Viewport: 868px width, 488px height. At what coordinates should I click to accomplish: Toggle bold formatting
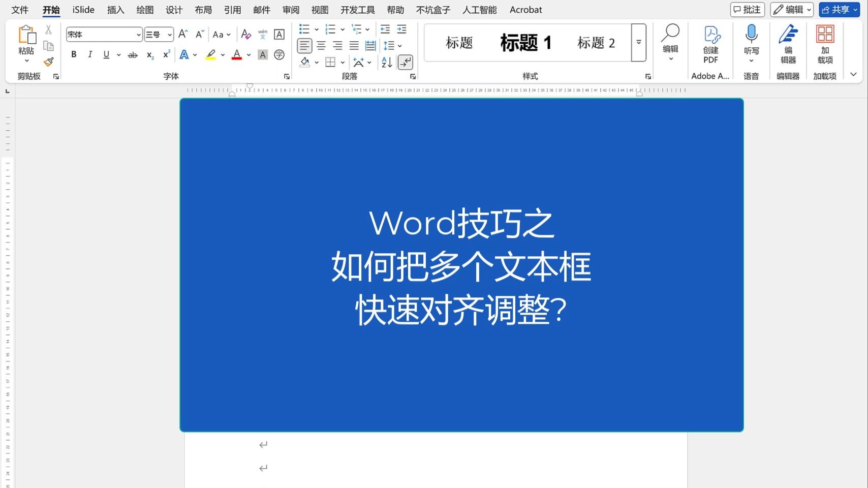[x=73, y=54]
